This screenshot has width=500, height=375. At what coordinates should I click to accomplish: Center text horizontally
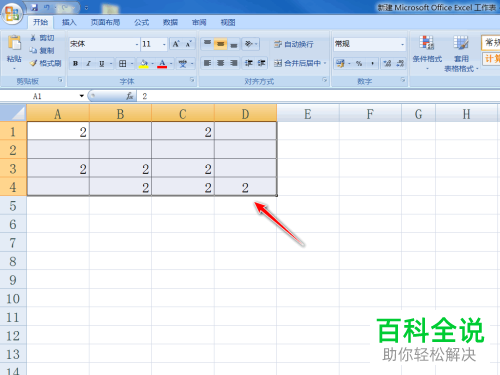coord(220,63)
